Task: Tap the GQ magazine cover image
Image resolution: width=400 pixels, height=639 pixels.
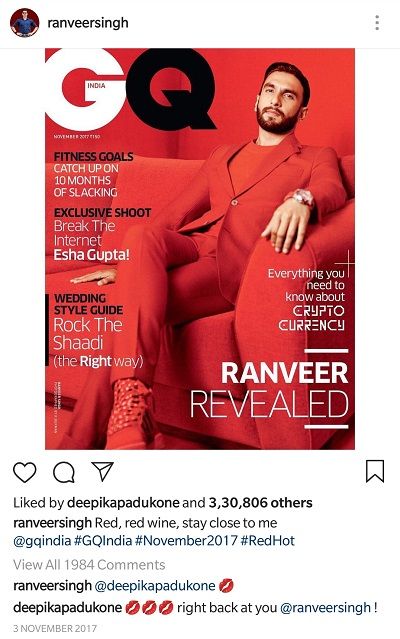Action: point(200,249)
